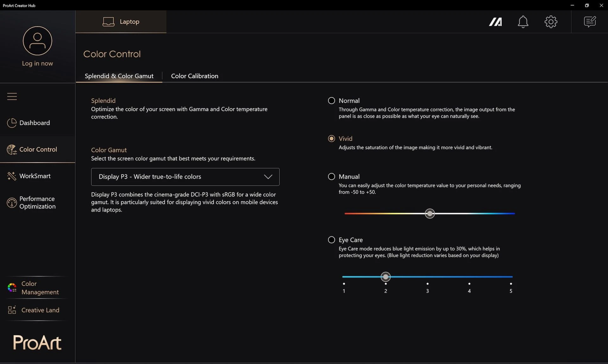Open settings gear icon
Screen dimensions: 608x364
[x=551, y=22]
